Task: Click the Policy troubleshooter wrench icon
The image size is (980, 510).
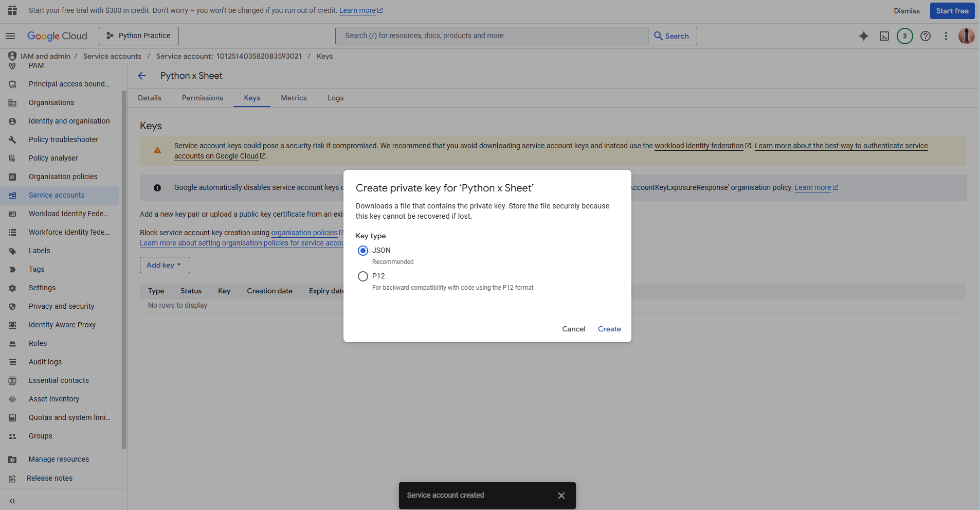Action: (12, 139)
